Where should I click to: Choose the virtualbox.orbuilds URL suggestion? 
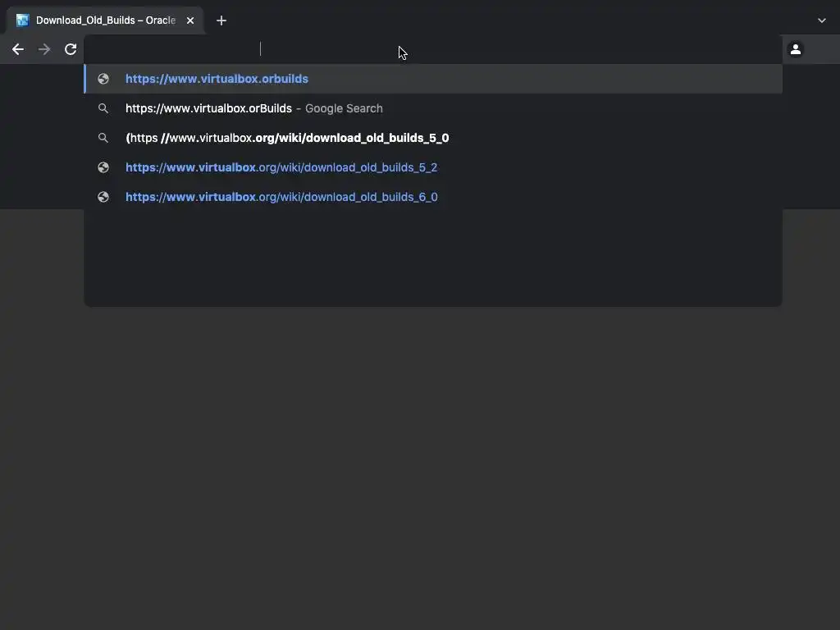433,79
